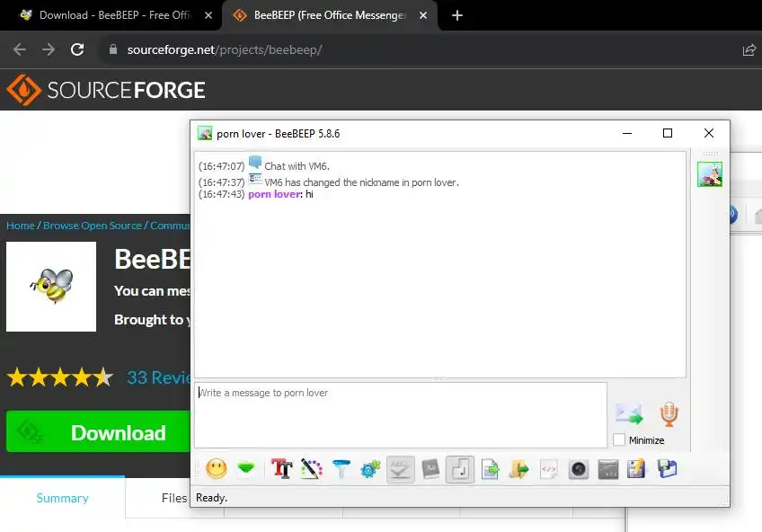
Task: Open the Browse Open Source breadcrumb link
Action: pyautogui.click(x=93, y=226)
